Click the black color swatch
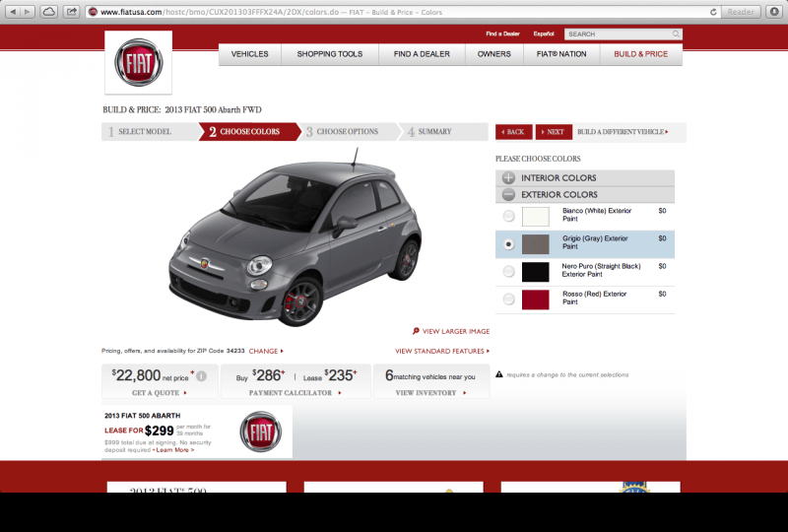This screenshot has height=532, width=788. pyautogui.click(x=535, y=272)
